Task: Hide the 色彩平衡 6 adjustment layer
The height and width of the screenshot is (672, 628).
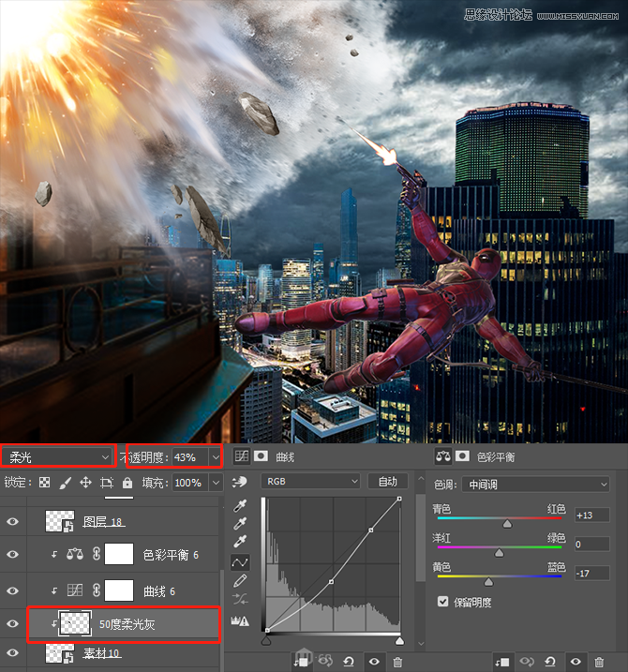Action: (x=12, y=554)
